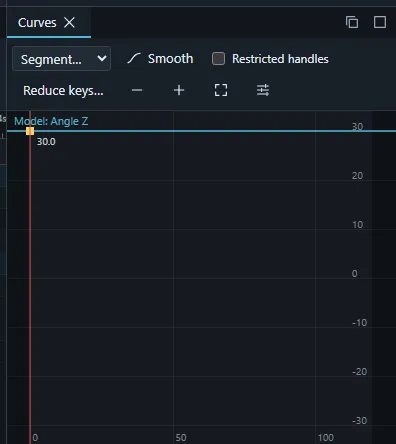This screenshot has width=396, height=444.
Task: Maximize the Curves panel
Action: point(380,22)
